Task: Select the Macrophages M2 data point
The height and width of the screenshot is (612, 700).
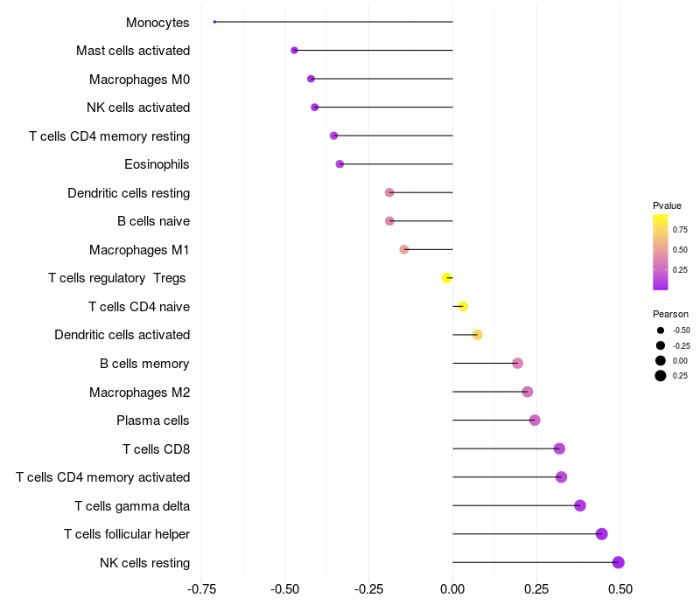Action: [528, 392]
